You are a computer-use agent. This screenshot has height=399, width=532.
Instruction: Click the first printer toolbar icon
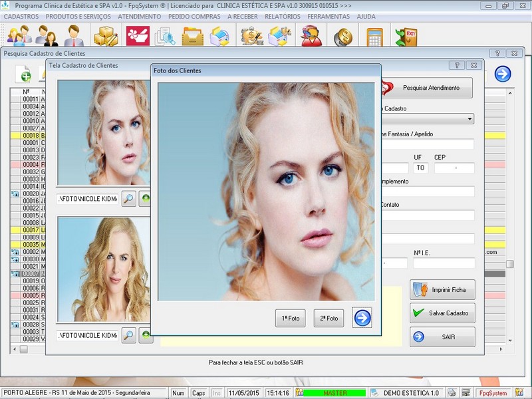click(x=219, y=36)
